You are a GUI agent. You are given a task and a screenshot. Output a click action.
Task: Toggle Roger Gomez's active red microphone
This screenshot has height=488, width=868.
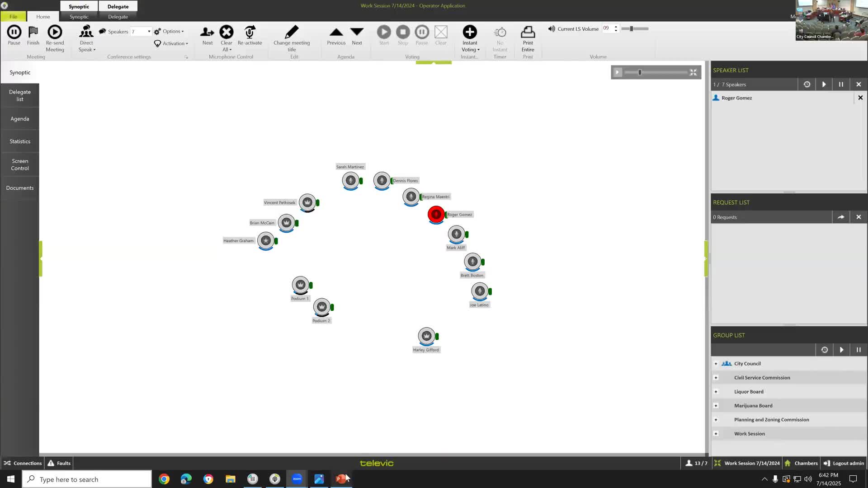[436, 214]
